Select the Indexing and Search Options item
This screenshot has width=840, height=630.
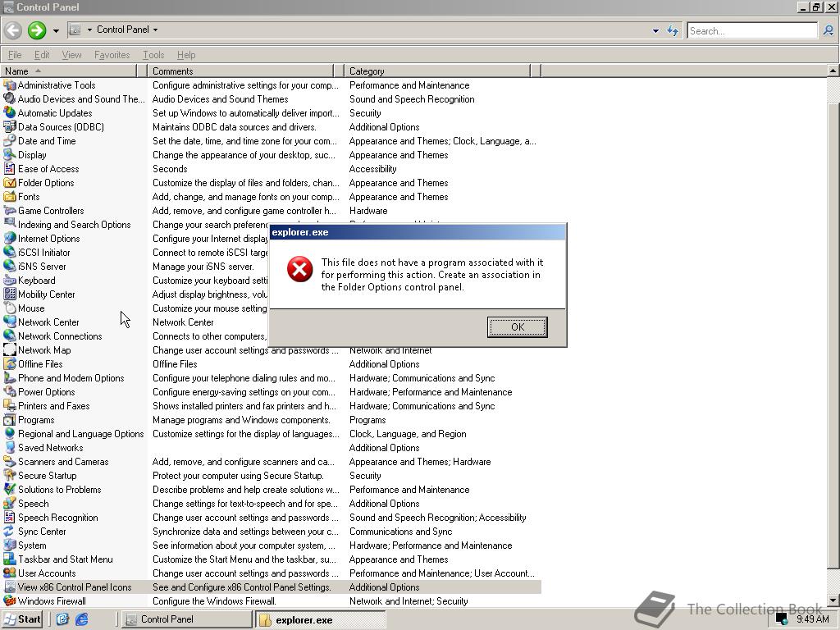(75, 225)
